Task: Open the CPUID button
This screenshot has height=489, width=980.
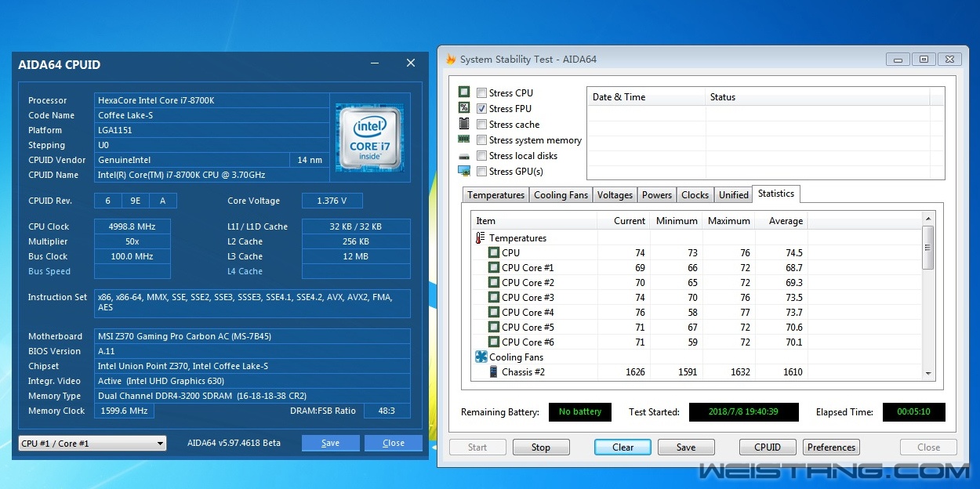Action: point(768,447)
